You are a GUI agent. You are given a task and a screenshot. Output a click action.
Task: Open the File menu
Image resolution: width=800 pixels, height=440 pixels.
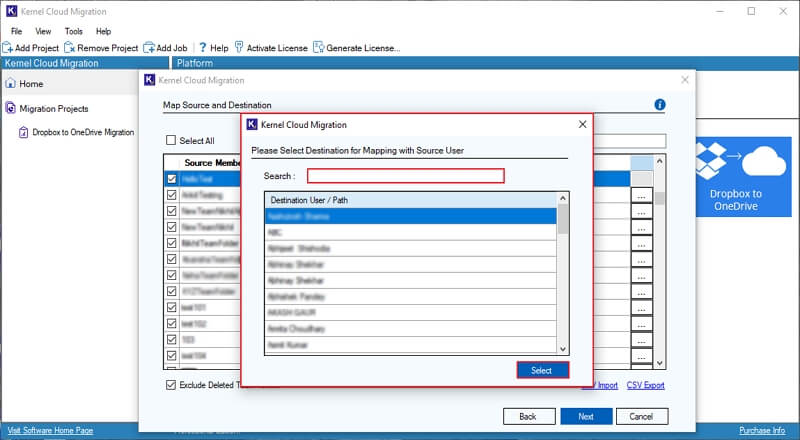point(16,31)
